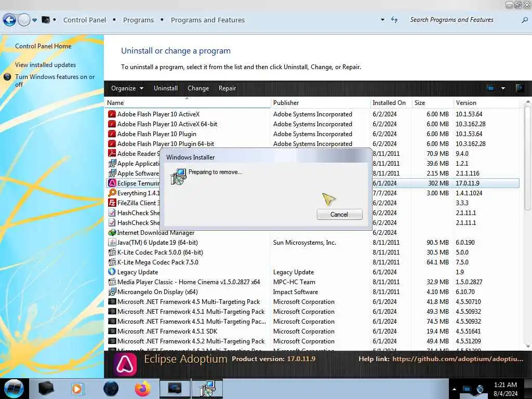Image resolution: width=532 pixels, height=399 pixels.
Task: Click the Legacy Update row icon
Action: click(112, 272)
